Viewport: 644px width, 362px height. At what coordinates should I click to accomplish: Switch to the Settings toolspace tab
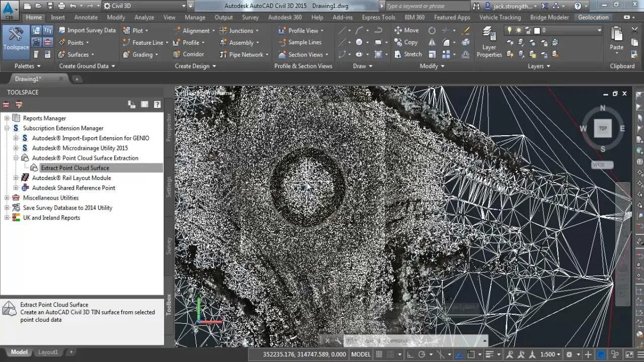(x=169, y=186)
